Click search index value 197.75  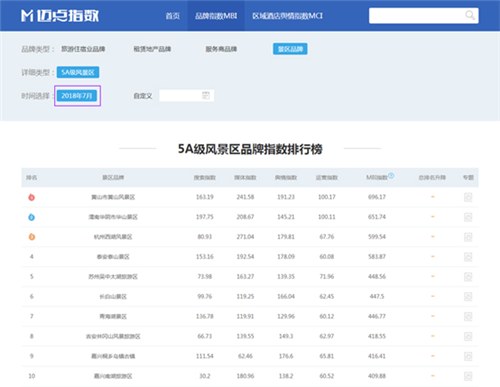(x=205, y=217)
